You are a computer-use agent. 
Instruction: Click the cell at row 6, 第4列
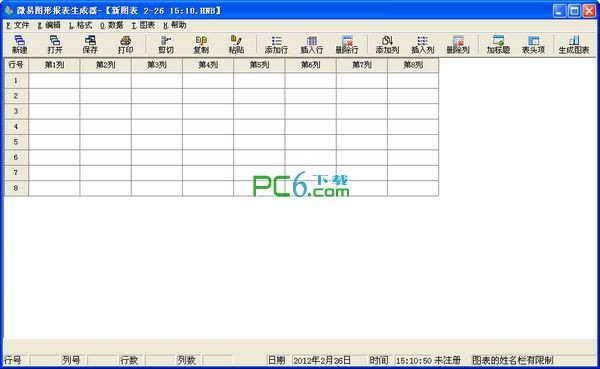[x=208, y=157]
